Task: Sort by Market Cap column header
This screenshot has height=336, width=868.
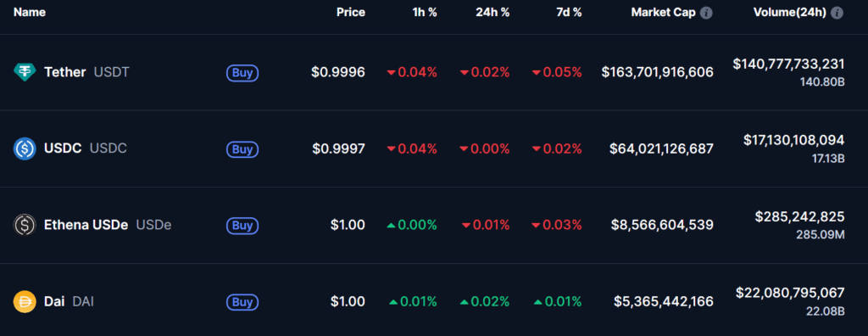Action: pyautogui.click(x=663, y=12)
